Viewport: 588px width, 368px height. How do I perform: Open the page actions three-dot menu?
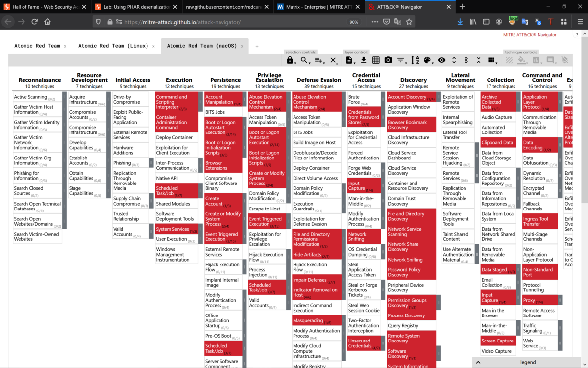coord(375,22)
